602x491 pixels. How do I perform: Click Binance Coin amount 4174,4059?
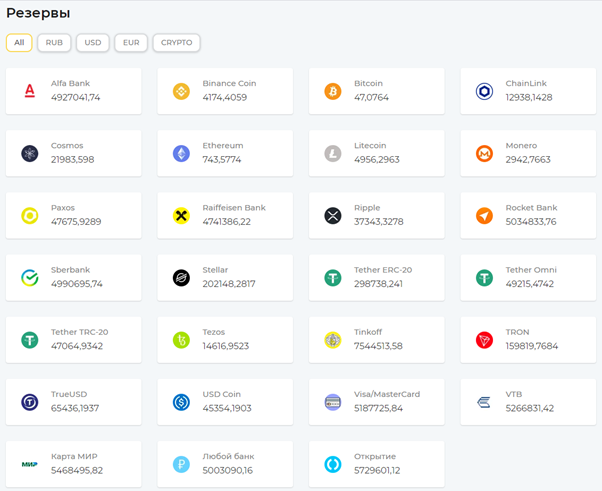(x=225, y=98)
